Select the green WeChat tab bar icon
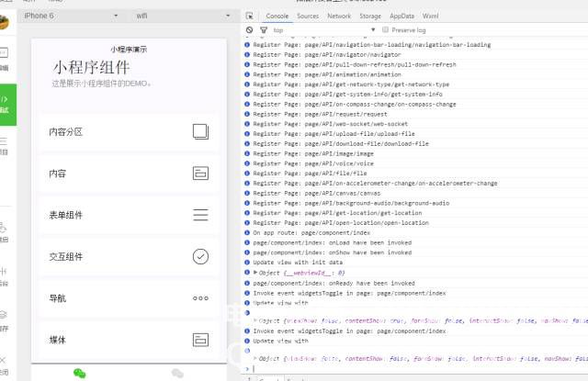This screenshot has height=381, width=588. coord(80,373)
